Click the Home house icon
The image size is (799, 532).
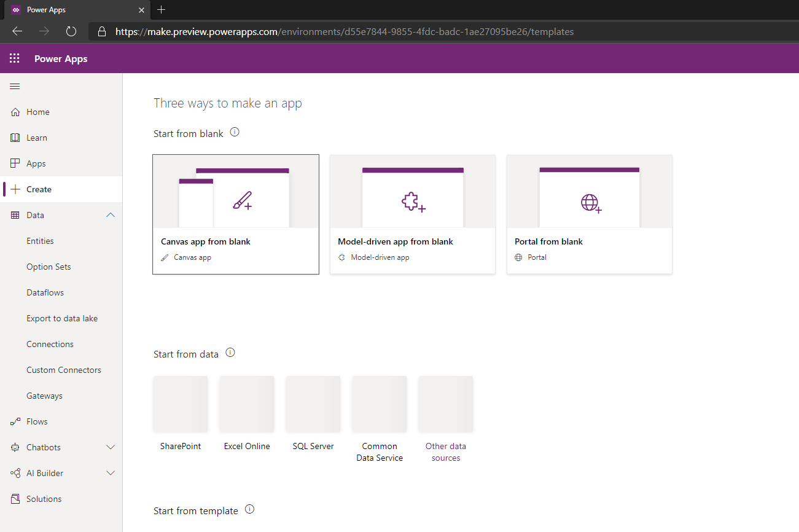[15, 112]
